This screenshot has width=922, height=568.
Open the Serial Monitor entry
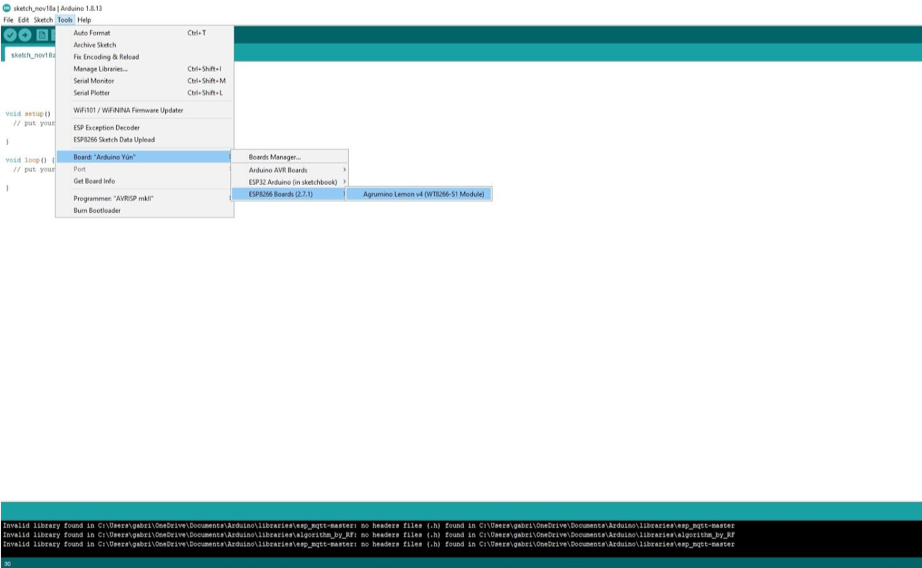click(145, 81)
